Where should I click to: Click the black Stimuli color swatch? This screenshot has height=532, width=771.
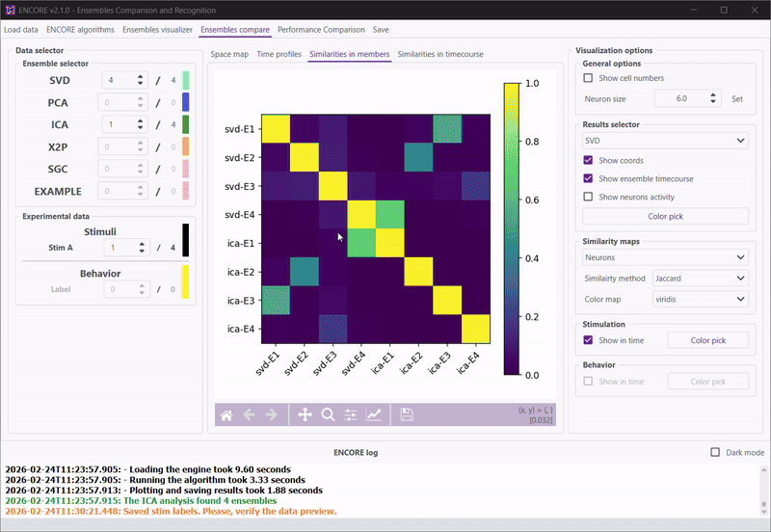(x=185, y=240)
